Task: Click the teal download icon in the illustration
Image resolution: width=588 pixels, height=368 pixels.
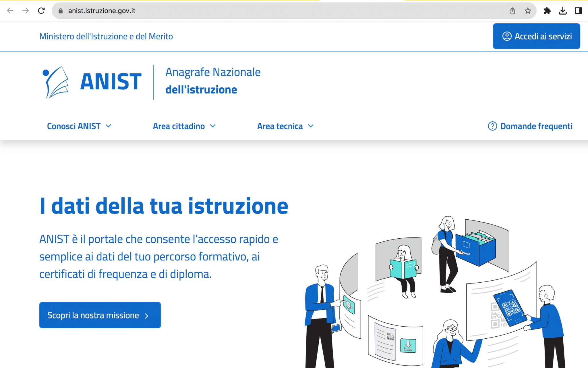Action: (x=408, y=346)
